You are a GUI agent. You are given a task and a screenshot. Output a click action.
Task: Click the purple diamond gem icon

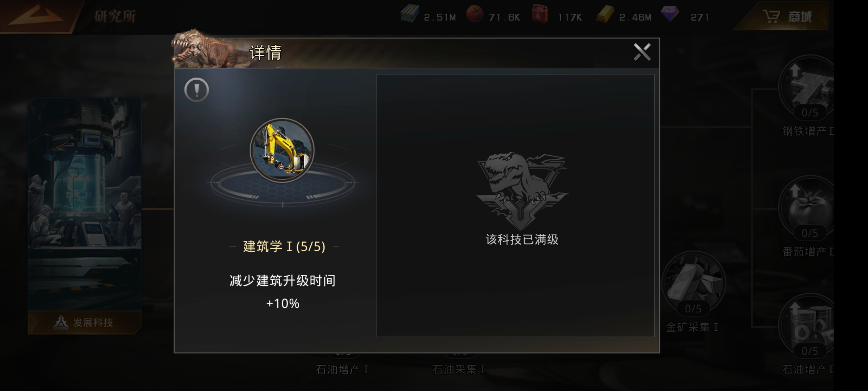[x=670, y=14]
